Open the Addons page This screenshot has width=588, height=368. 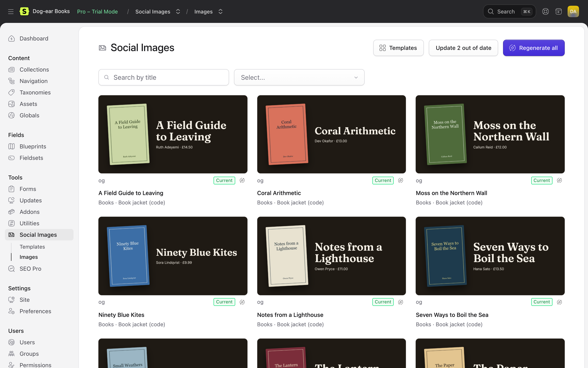(x=39, y=212)
